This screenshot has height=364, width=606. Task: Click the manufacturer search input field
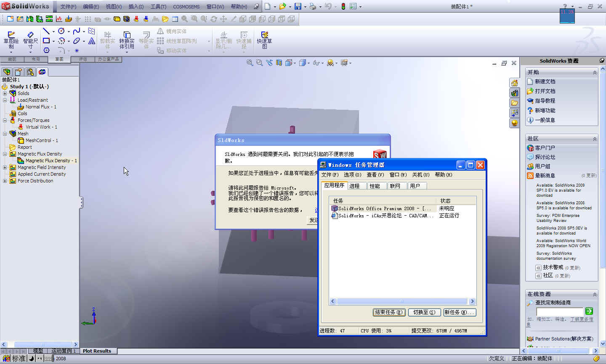tap(560, 311)
